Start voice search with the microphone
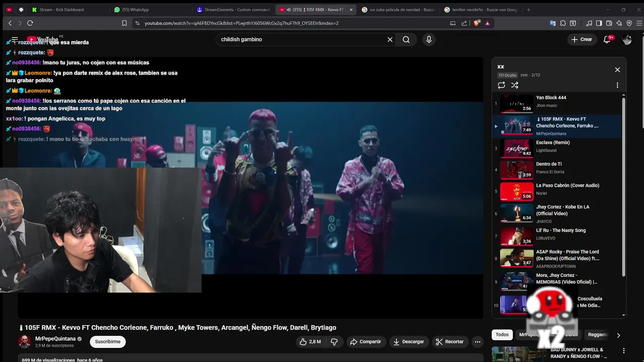Image resolution: width=644 pixels, height=362 pixels. [x=429, y=39]
